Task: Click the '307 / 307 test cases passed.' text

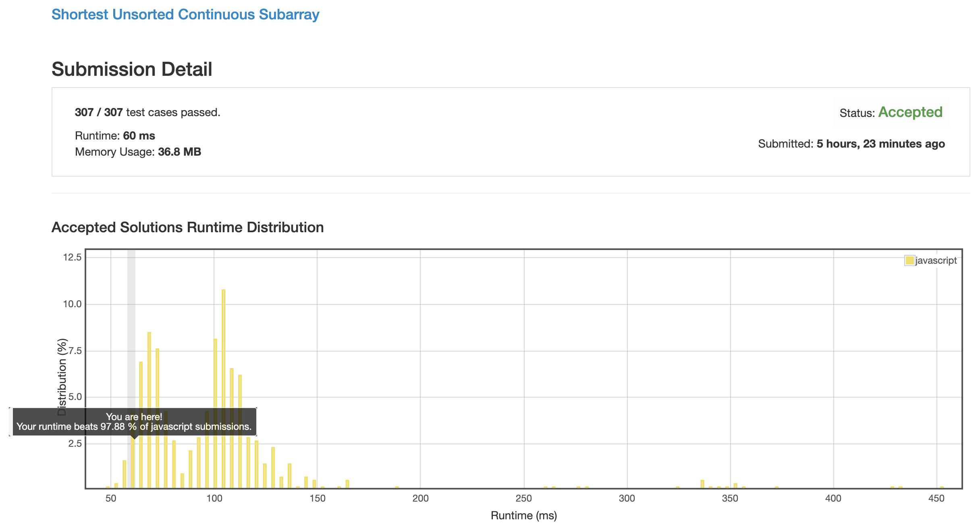Action: [147, 112]
